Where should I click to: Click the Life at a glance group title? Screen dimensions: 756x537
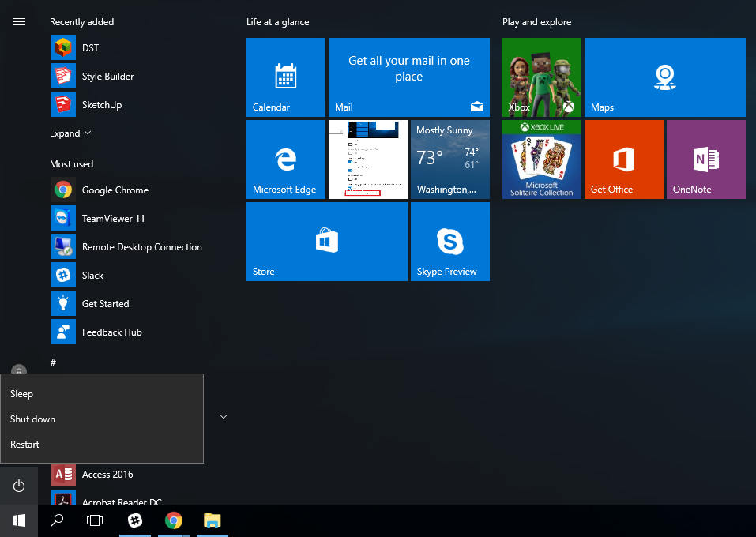(278, 21)
